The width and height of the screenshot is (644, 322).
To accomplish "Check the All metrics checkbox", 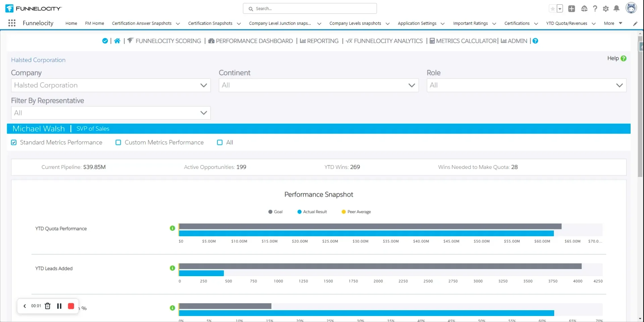I will (x=220, y=143).
